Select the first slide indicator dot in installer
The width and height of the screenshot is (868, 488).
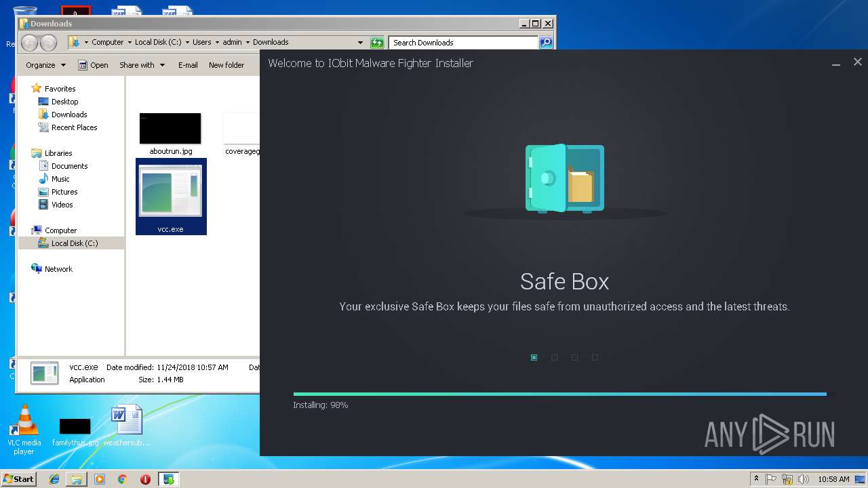click(534, 357)
